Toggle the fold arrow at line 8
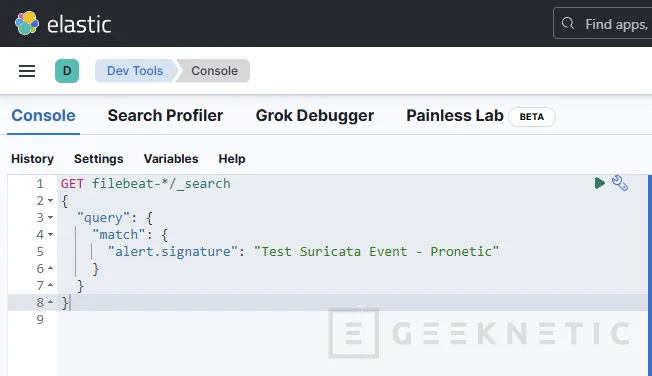This screenshot has height=376, width=652. tap(50, 302)
